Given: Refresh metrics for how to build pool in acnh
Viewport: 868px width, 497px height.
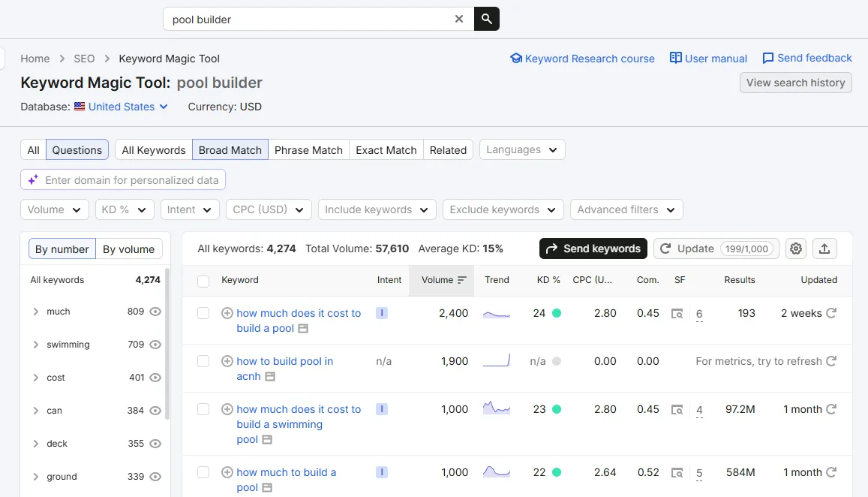Looking at the screenshot, I should pos(831,361).
